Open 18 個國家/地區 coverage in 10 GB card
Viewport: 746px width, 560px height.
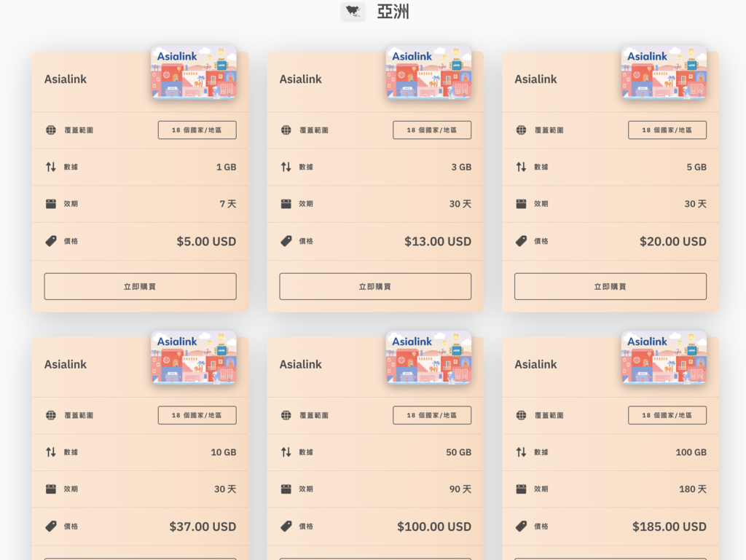click(x=197, y=415)
